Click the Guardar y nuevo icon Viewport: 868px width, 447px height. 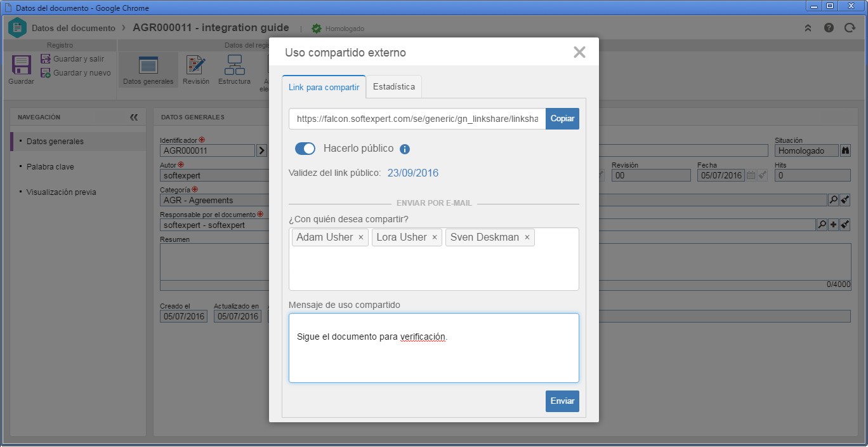click(x=46, y=72)
